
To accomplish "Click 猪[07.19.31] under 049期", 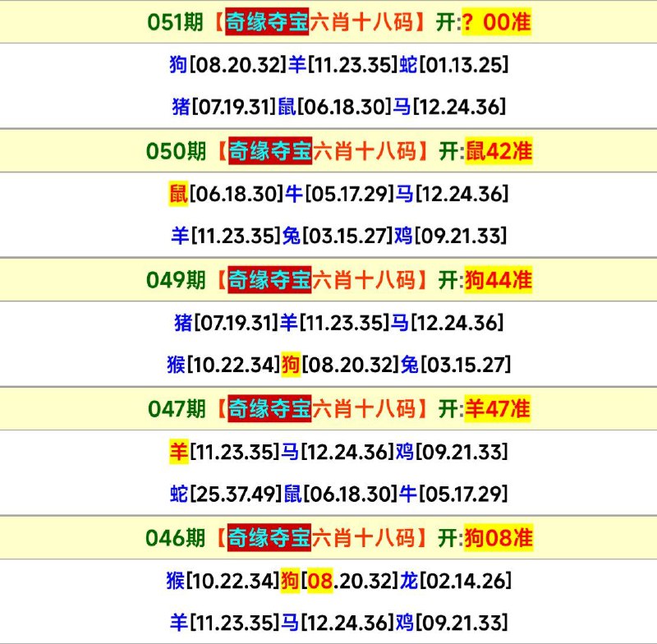I will pyautogui.click(x=227, y=323).
